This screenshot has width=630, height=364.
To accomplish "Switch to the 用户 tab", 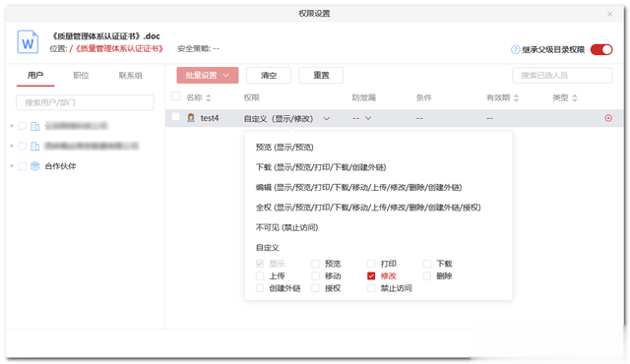I will (35, 76).
